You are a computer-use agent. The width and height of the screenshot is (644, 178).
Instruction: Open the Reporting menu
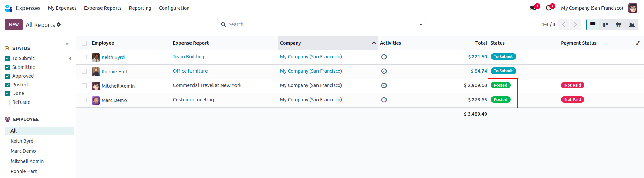pos(140,8)
